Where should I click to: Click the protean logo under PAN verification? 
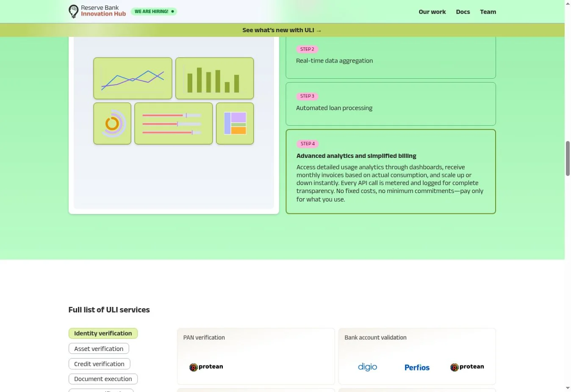coord(206,367)
